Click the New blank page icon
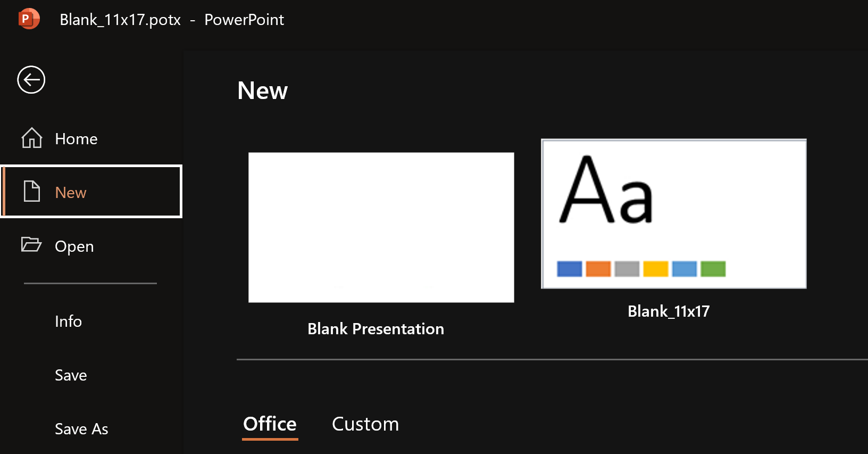 coord(32,191)
